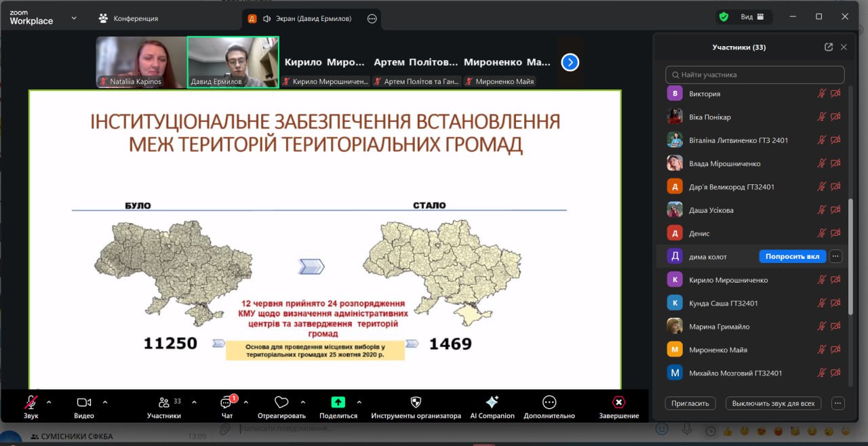868x446 pixels.
Task: Open the Chat panel (Чат)
Action: [x=226, y=403]
